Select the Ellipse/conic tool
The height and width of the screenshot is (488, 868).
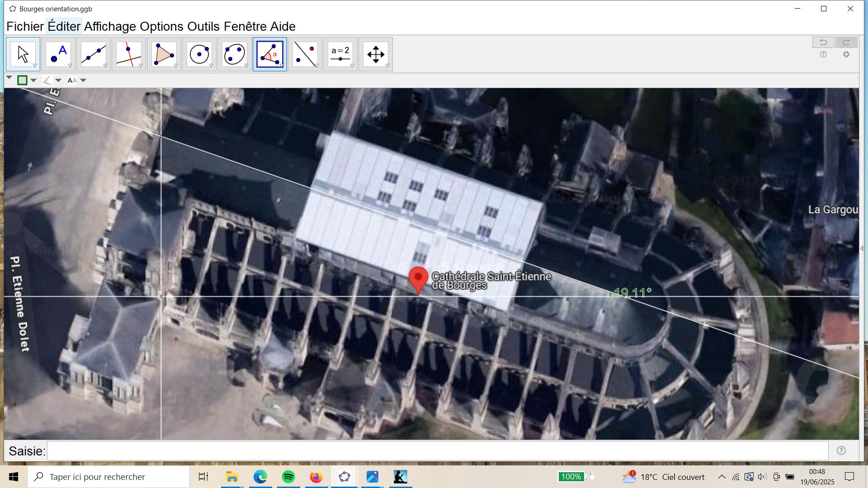point(235,54)
